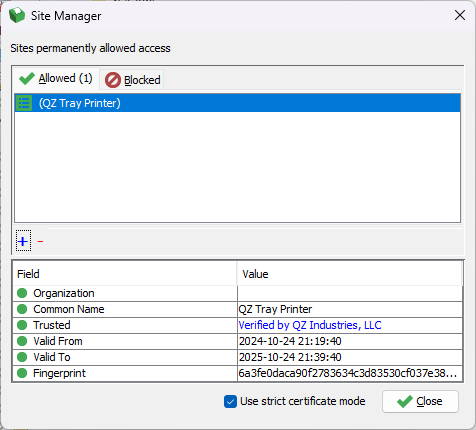Select the Valid To field label

[x=52, y=357]
